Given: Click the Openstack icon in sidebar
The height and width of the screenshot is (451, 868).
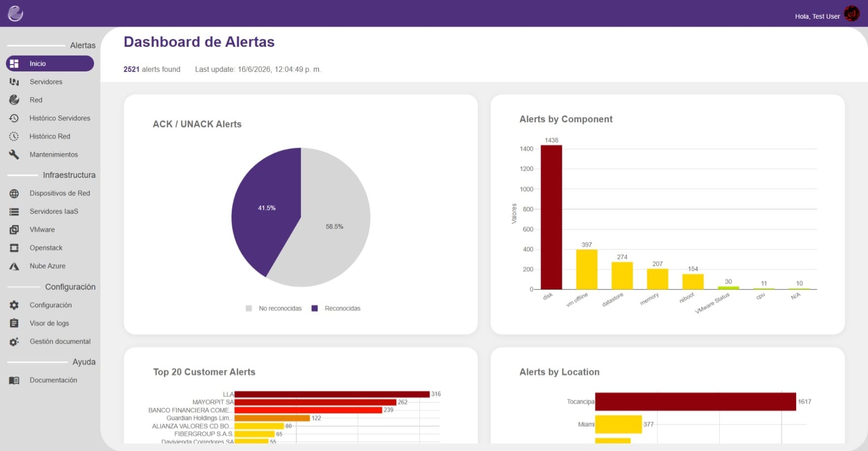Looking at the screenshot, I should pos(14,248).
